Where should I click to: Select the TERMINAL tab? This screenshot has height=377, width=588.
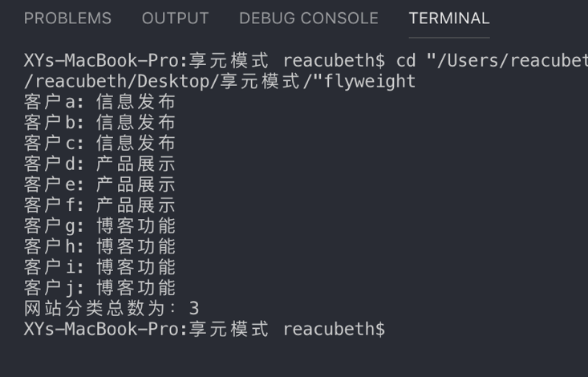coord(449,18)
